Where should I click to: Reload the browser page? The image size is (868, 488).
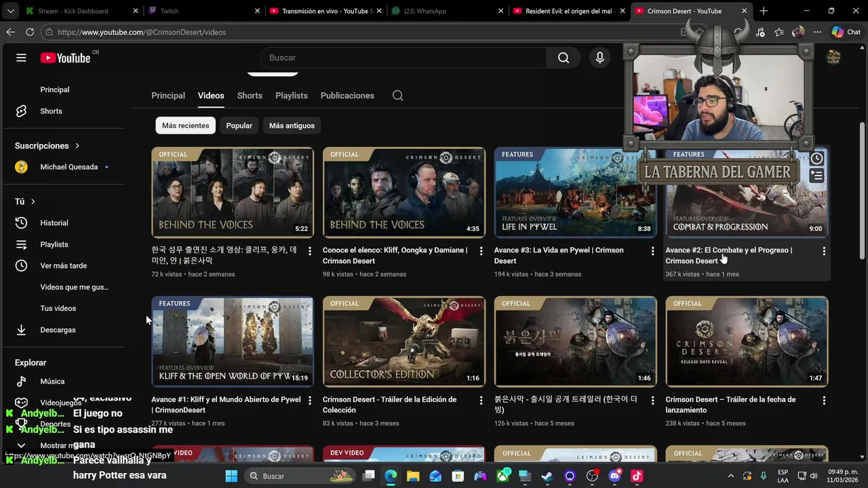tap(30, 32)
